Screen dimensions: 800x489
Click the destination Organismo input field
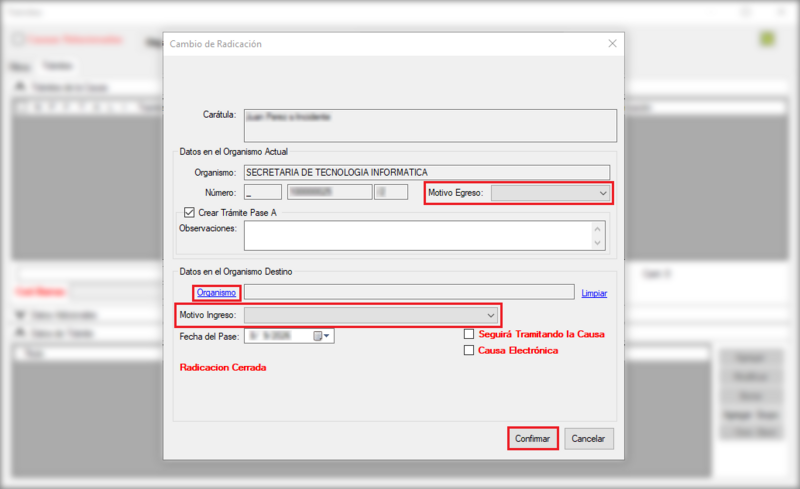tap(409, 292)
